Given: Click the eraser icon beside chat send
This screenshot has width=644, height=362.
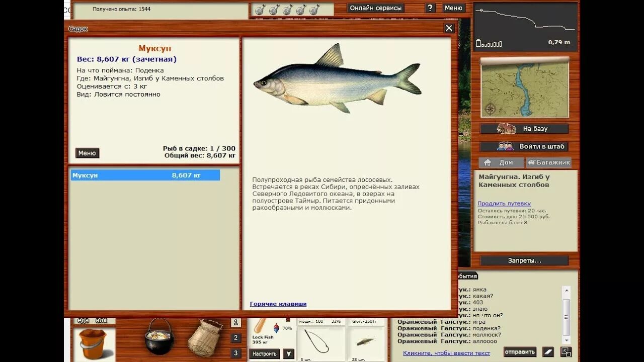Looking at the screenshot, I should (x=548, y=352).
